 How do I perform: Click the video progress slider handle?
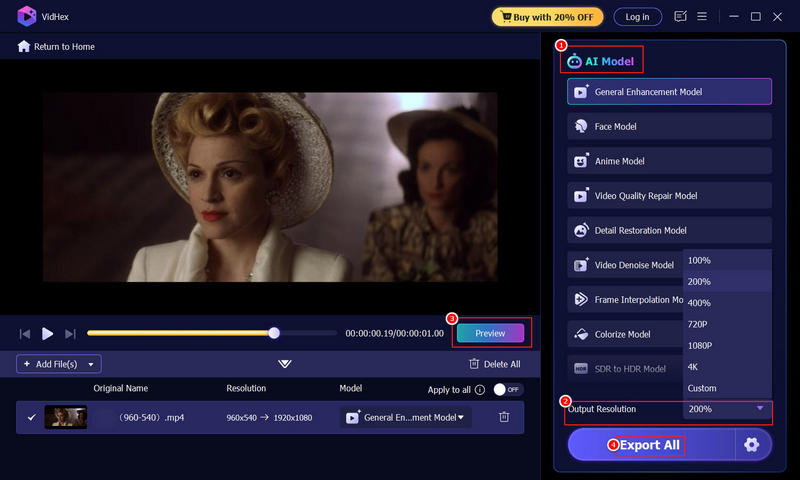[274, 333]
